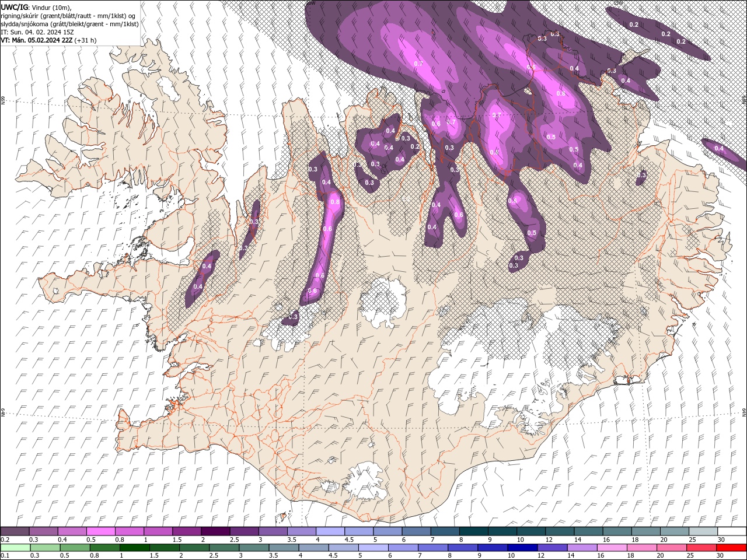Pick top-row legend swatch between 12 and 14
This screenshot has width=747, height=560.
click(x=560, y=531)
